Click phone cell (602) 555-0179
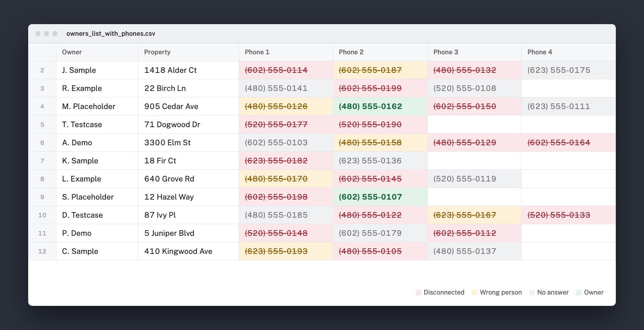Screen dimensions: 644x330 [380, 233]
